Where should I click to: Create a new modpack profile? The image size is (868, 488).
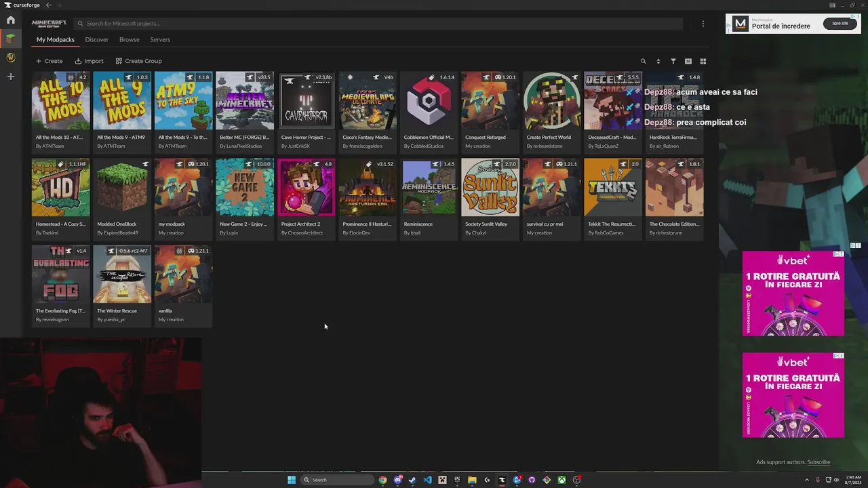tap(49, 61)
